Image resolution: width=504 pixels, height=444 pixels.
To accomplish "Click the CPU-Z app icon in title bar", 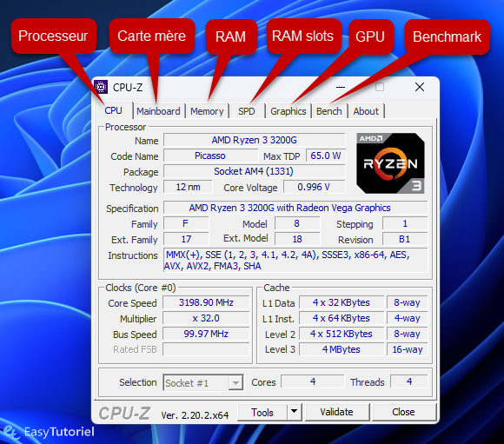I will point(101,87).
